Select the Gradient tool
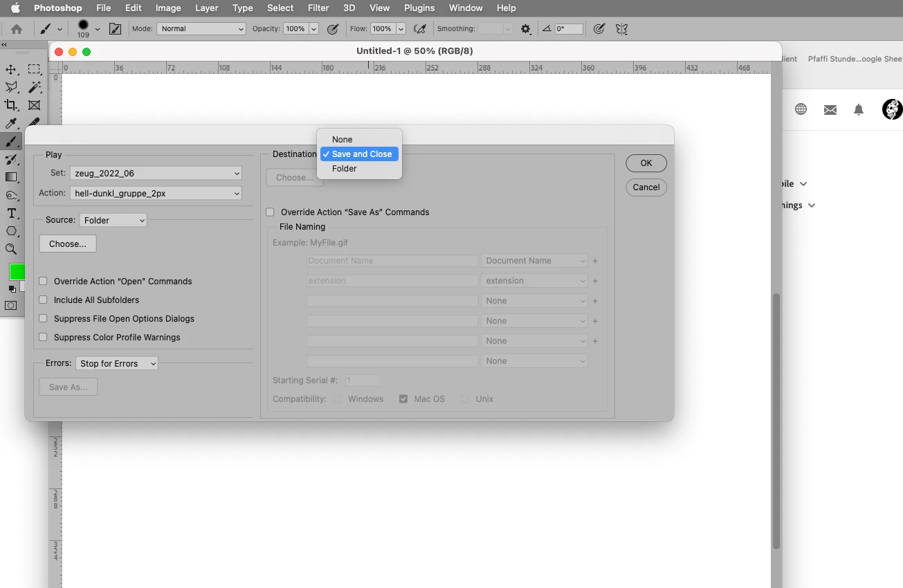This screenshot has width=903, height=588. point(12,177)
